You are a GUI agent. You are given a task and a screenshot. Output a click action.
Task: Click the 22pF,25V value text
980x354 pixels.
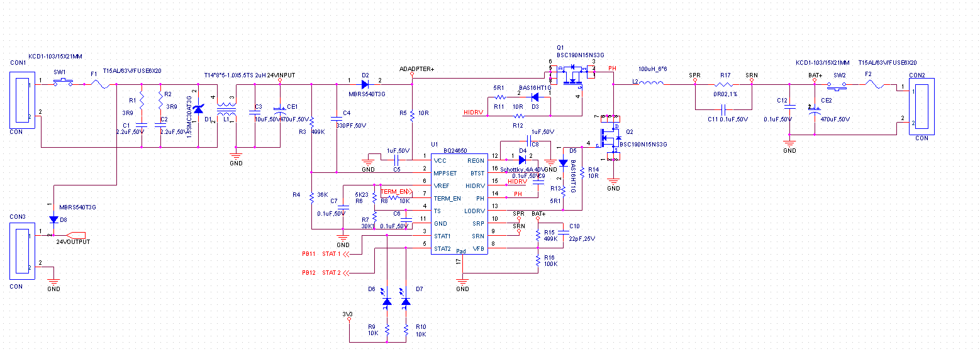pos(582,238)
